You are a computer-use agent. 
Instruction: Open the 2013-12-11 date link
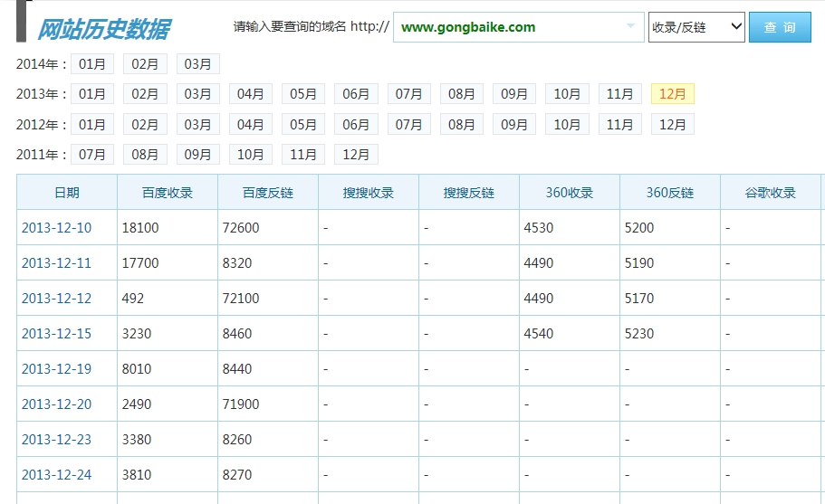tap(56, 262)
